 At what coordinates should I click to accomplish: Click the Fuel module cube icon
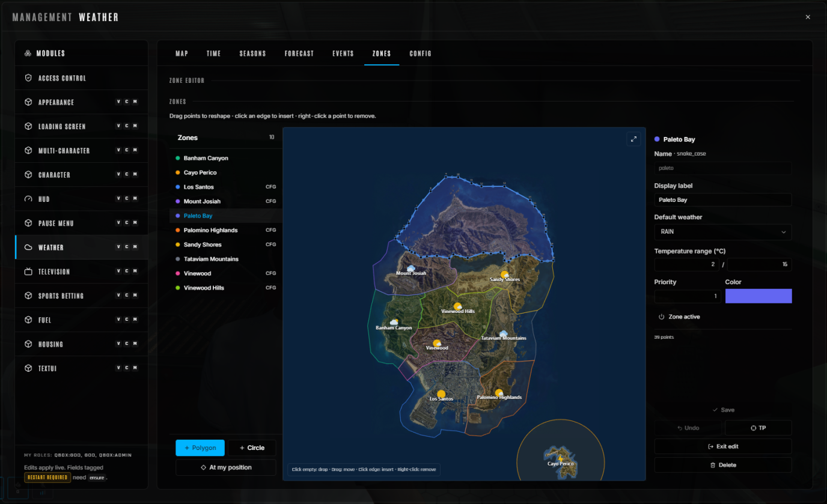point(28,320)
